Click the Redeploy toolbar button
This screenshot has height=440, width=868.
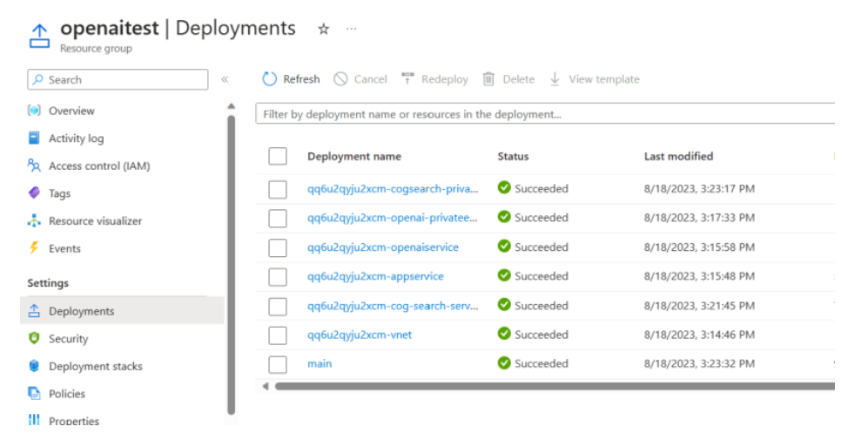(434, 79)
